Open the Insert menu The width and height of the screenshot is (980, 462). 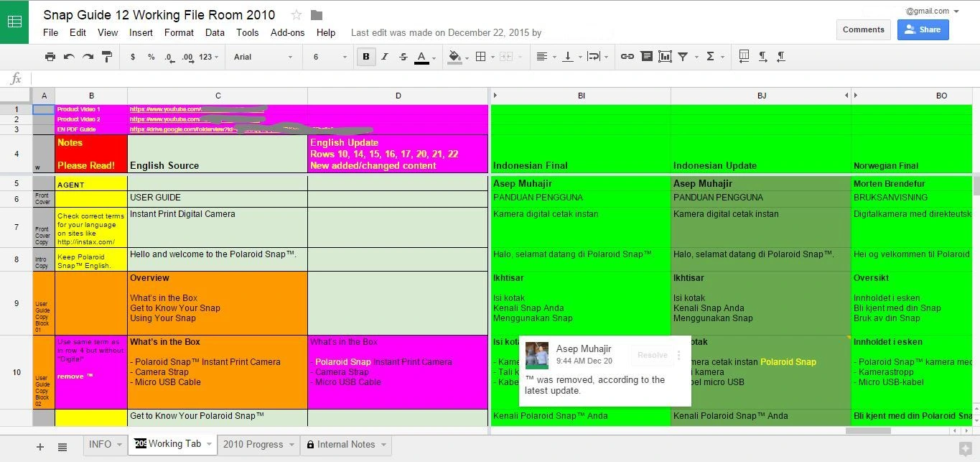click(141, 32)
